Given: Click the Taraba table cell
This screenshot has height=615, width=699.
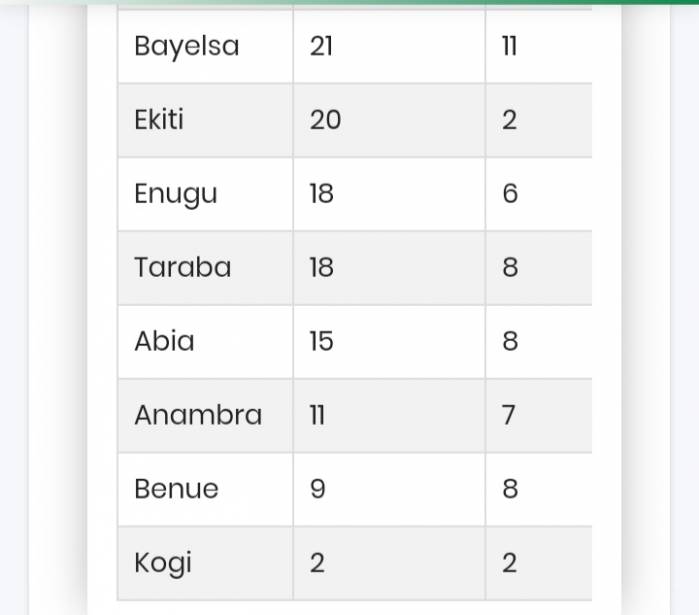Looking at the screenshot, I should [205, 268].
